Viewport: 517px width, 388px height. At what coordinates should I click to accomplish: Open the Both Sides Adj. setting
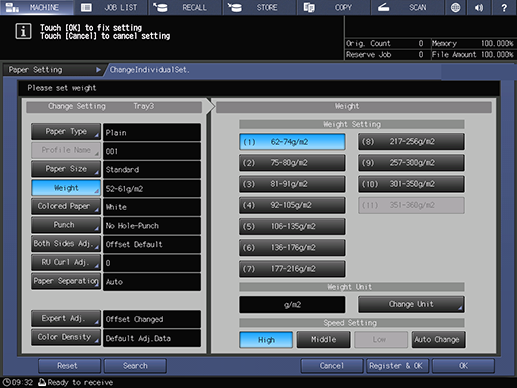(x=66, y=244)
